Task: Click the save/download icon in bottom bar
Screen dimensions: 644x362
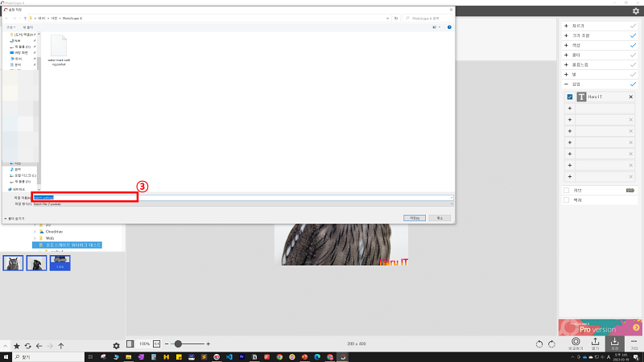Action: click(614, 341)
